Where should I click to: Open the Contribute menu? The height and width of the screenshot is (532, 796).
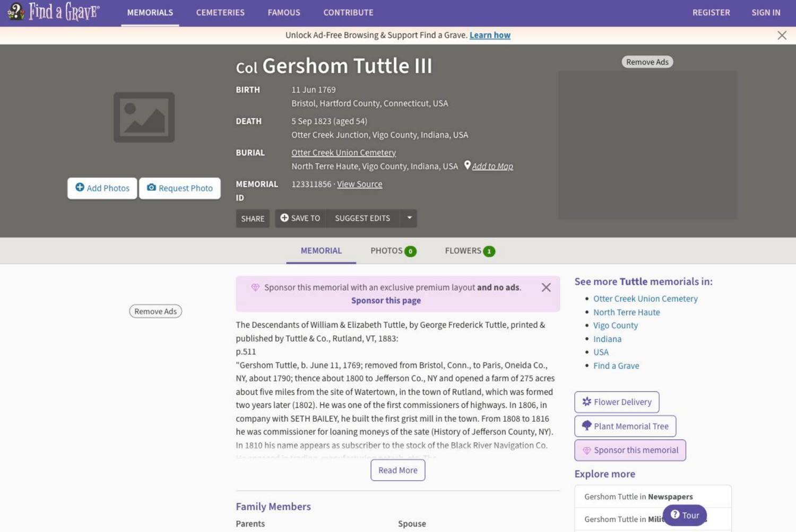pos(348,13)
